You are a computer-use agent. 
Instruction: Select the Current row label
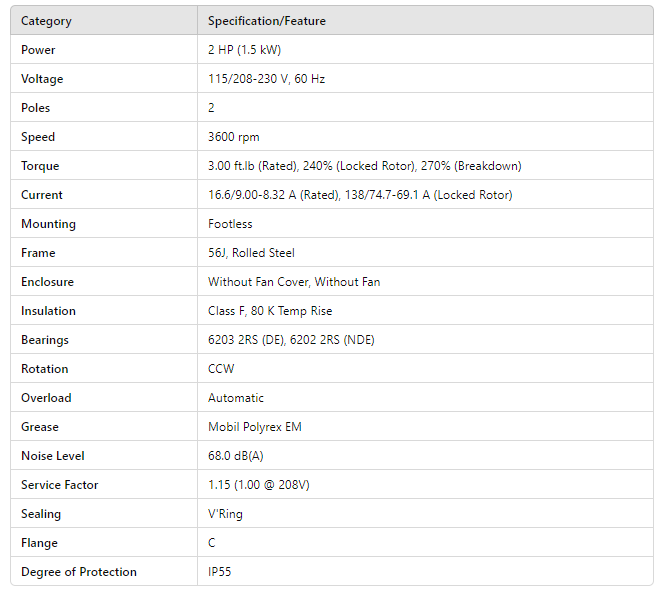[x=41, y=195]
